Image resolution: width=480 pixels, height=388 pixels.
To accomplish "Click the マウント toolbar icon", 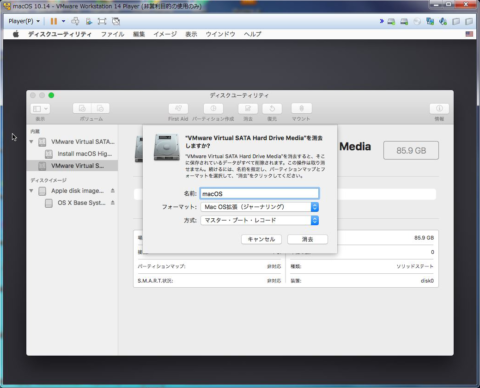I will click(301, 109).
